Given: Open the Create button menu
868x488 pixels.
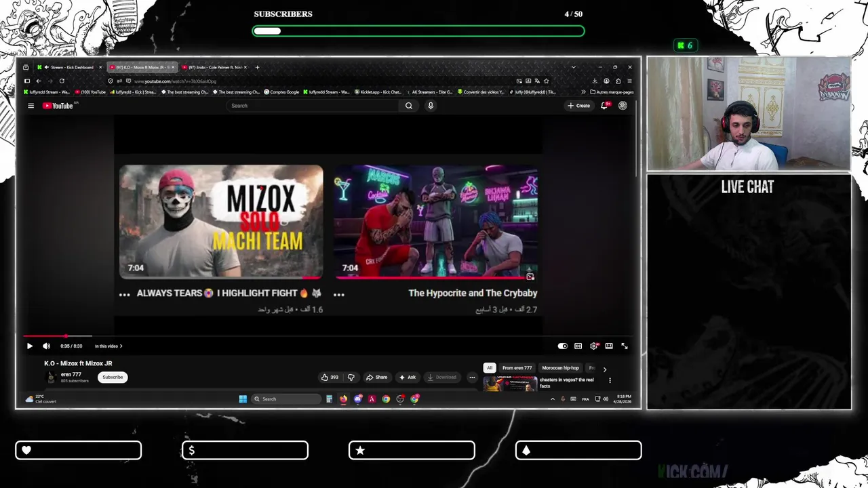Looking at the screenshot, I should click(x=579, y=106).
